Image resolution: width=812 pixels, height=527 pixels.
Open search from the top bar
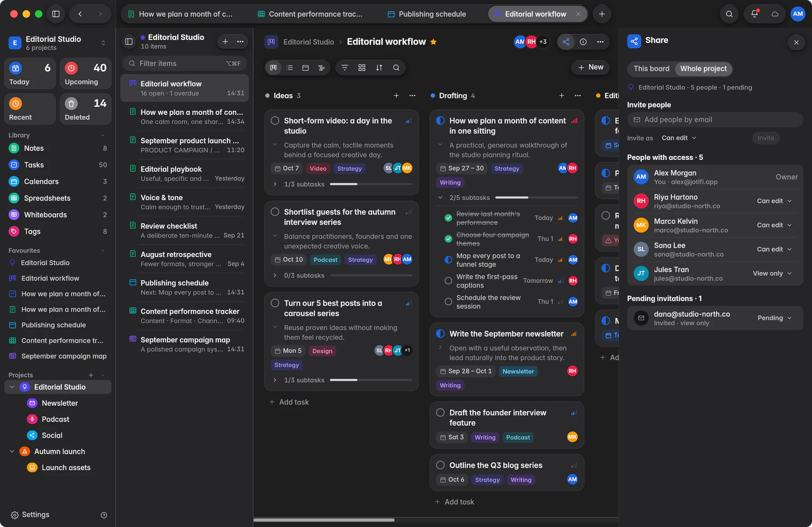point(729,14)
